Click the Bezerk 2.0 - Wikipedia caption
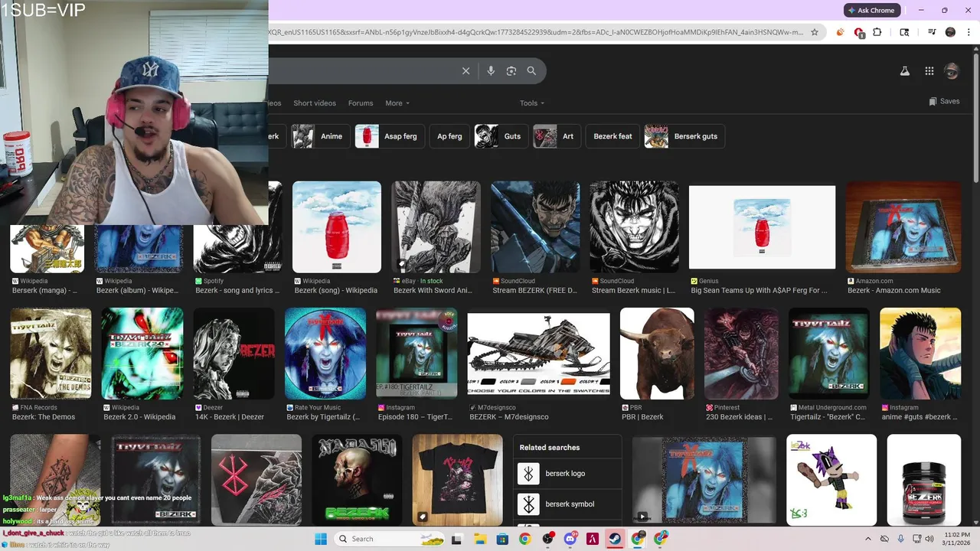The image size is (980, 551). (139, 417)
